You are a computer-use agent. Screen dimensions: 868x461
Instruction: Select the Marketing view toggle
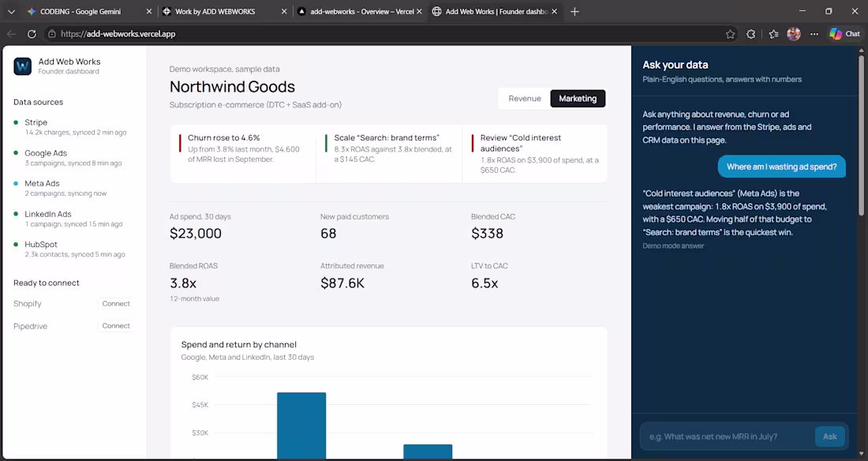click(x=578, y=99)
